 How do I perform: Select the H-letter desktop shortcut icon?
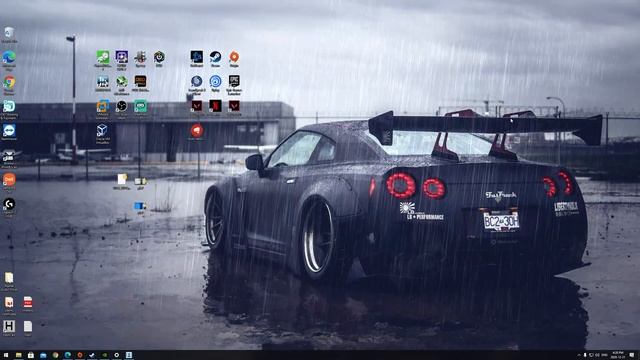[x=9, y=328]
